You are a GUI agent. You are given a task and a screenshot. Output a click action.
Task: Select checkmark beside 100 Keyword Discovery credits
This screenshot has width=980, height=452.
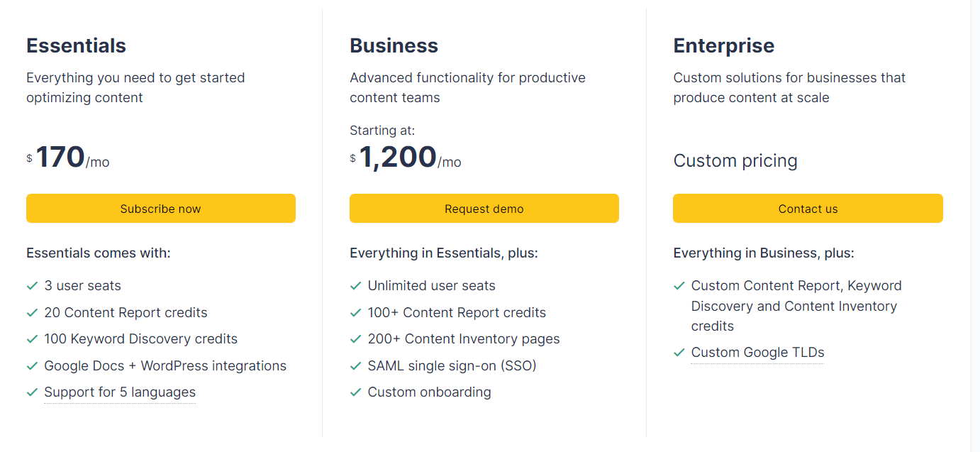(32, 339)
